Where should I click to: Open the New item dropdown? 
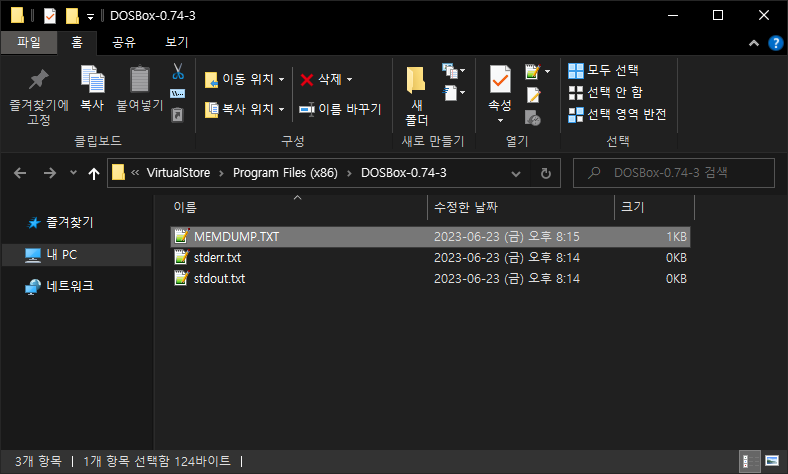pos(453,71)
